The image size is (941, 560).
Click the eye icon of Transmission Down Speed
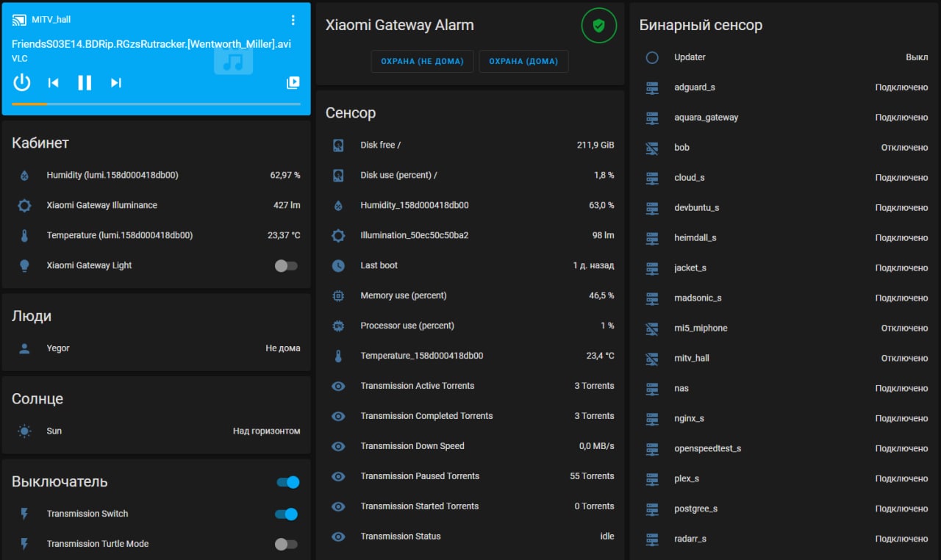(x=338, y=447)
